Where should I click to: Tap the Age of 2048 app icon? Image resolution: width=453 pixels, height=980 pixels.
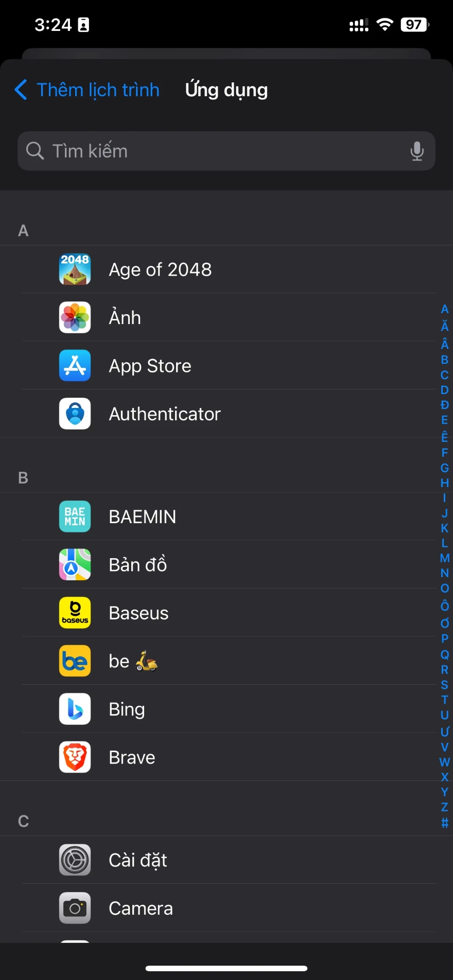point(75,269)
